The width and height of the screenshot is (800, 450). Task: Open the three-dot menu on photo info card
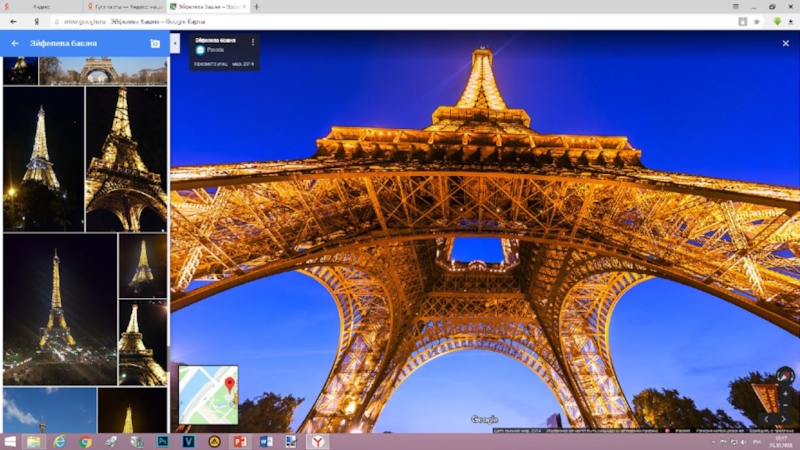point(253,43)
